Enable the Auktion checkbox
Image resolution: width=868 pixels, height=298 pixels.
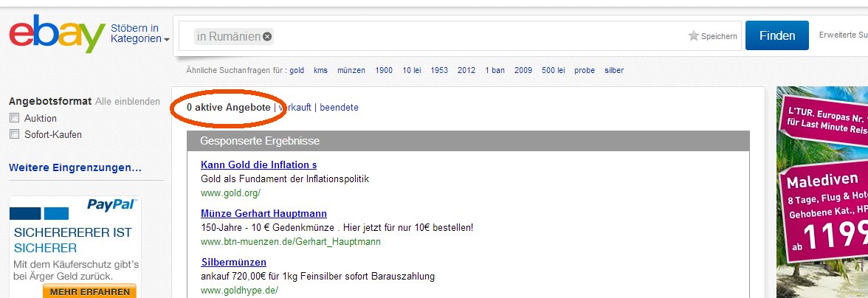pyautogui.click(x=14, y=118)
